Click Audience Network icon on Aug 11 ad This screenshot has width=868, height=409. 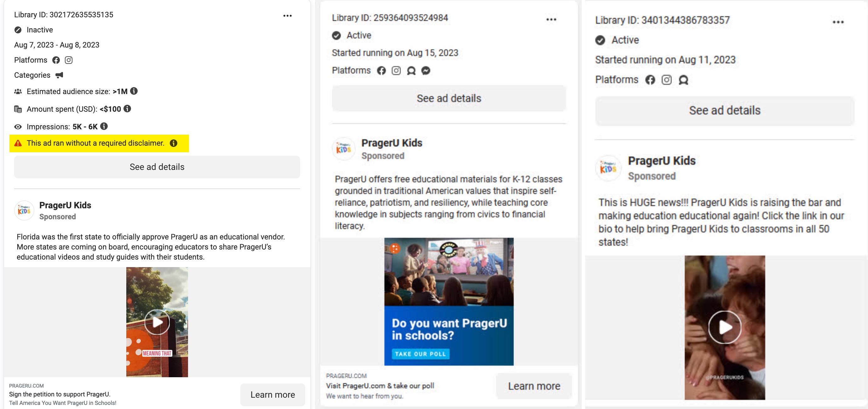pos(683,80)
